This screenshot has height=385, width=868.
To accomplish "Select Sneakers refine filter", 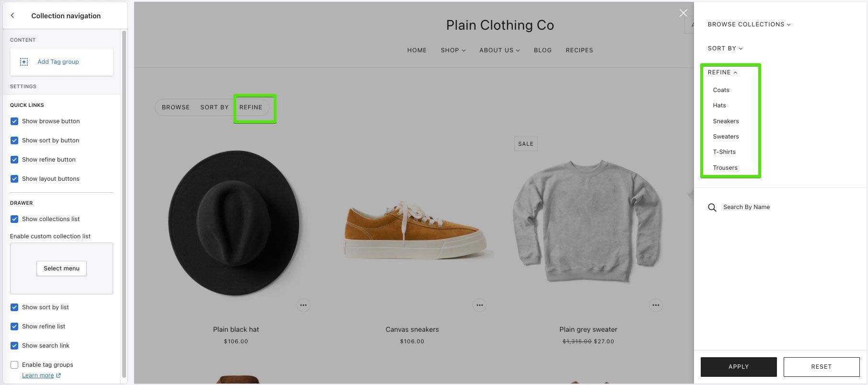I will click(726, 121).
